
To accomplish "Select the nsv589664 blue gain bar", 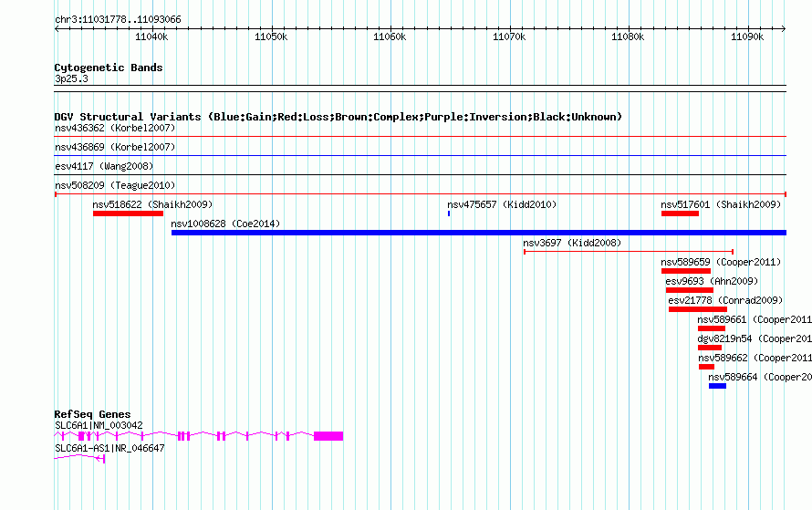I will 717,386.
